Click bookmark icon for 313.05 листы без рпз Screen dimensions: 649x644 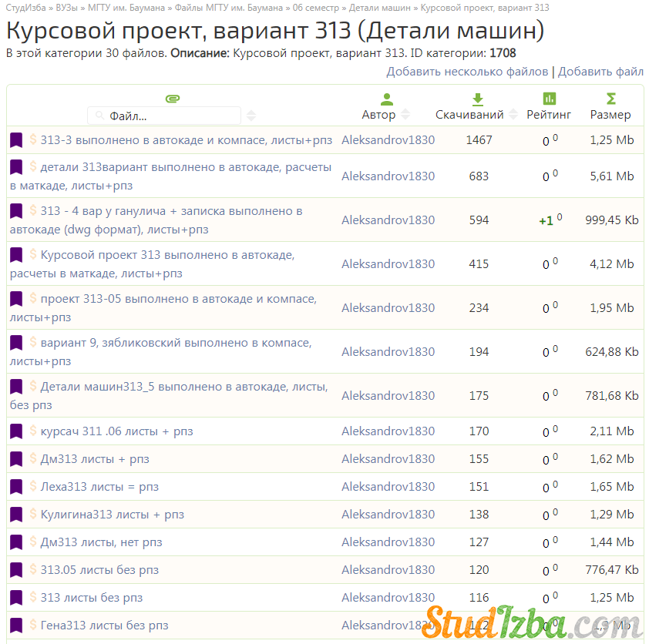[16, 569]
